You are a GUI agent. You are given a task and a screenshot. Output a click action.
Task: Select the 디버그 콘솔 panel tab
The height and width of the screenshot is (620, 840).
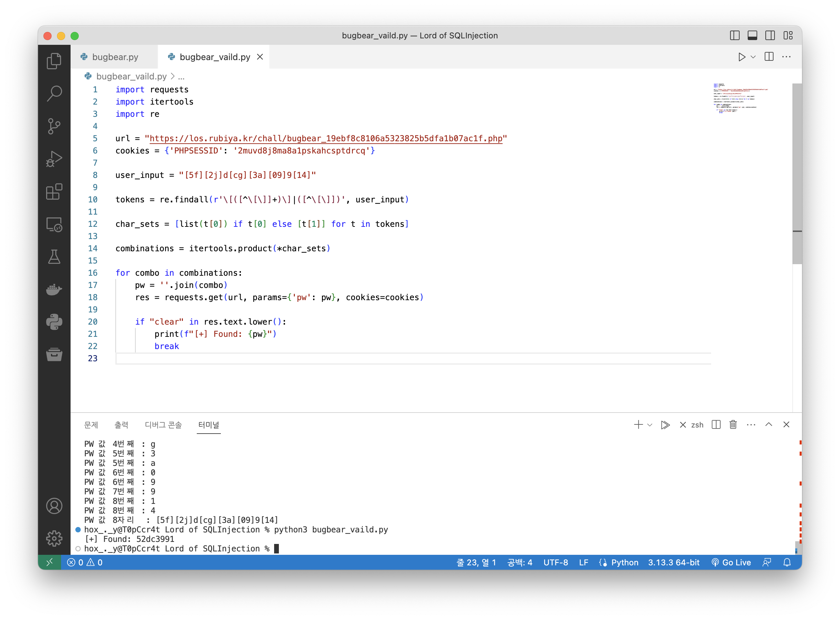click(x=163, y=425)
